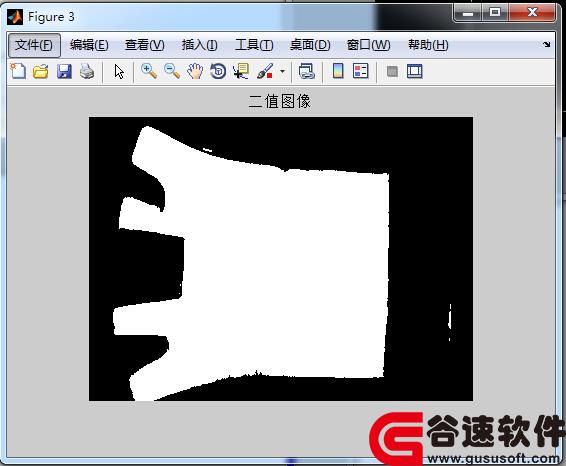
Task: Open file with the folder icon
Action: pos(41,71)
